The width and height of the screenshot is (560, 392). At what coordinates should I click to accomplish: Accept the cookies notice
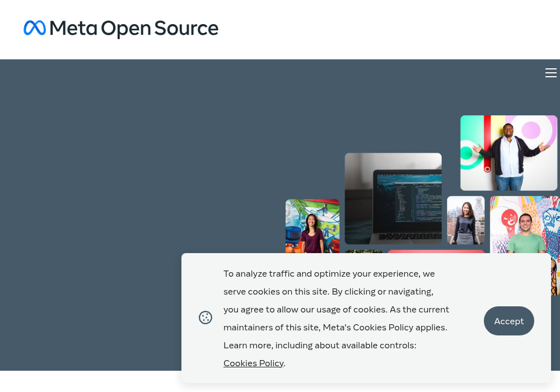click(508, 321)
